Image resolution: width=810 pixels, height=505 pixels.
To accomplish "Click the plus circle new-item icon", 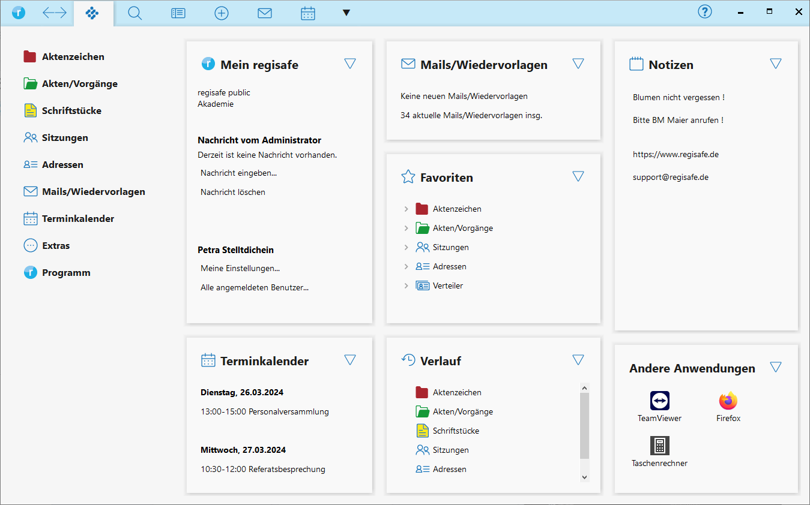I will (x=221, y=13).
